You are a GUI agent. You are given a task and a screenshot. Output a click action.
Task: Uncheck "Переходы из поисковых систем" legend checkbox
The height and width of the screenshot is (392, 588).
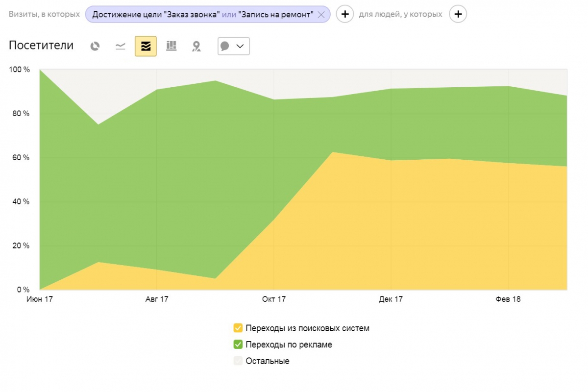coord(238,328)
